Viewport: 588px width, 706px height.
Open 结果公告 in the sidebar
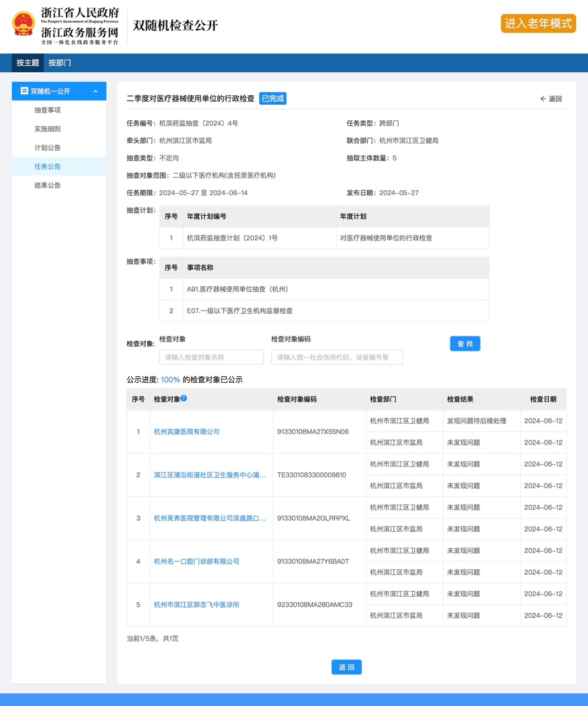tap(47, 185)
